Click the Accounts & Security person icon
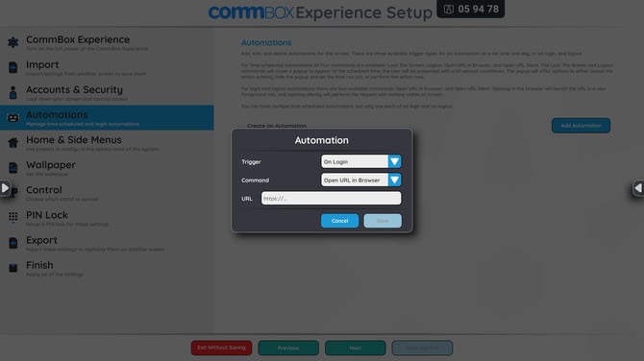Viewport: 644px width, 361px height. [x=13, y=93]
